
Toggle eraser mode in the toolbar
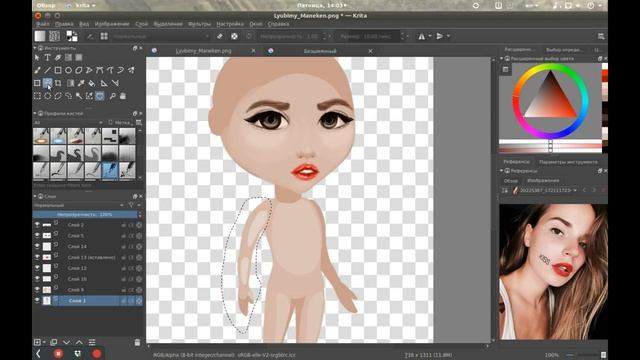pyautogui.click(x=220, y=36)
